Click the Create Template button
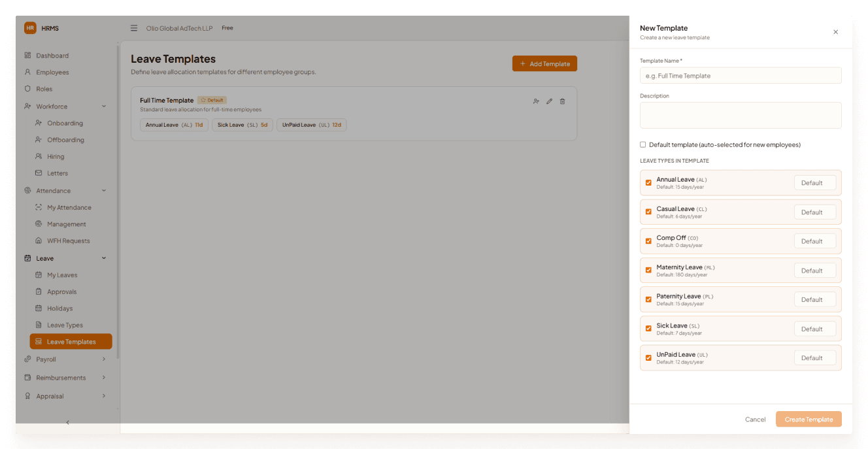 point(809,420)
